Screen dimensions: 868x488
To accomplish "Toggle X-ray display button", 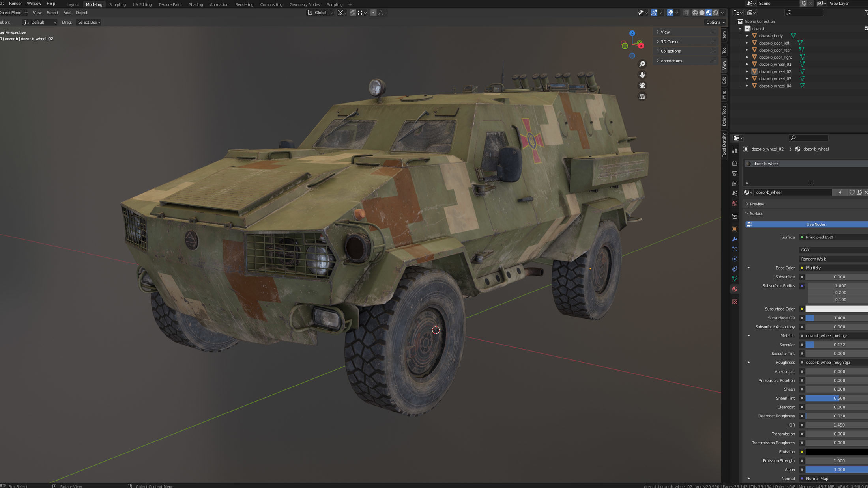I will [x=686, y=13].
